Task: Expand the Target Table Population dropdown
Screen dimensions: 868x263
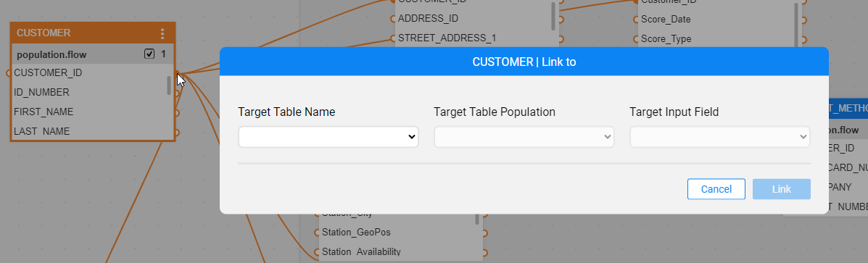Action: (524, 137)
